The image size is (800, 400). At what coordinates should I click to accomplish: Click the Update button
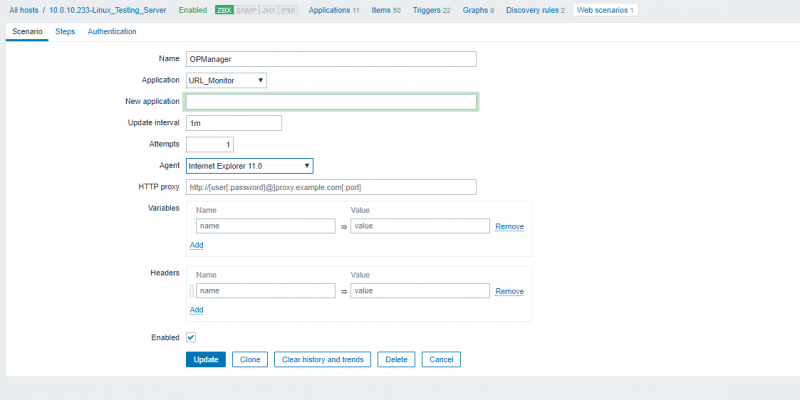pos(206,359)
